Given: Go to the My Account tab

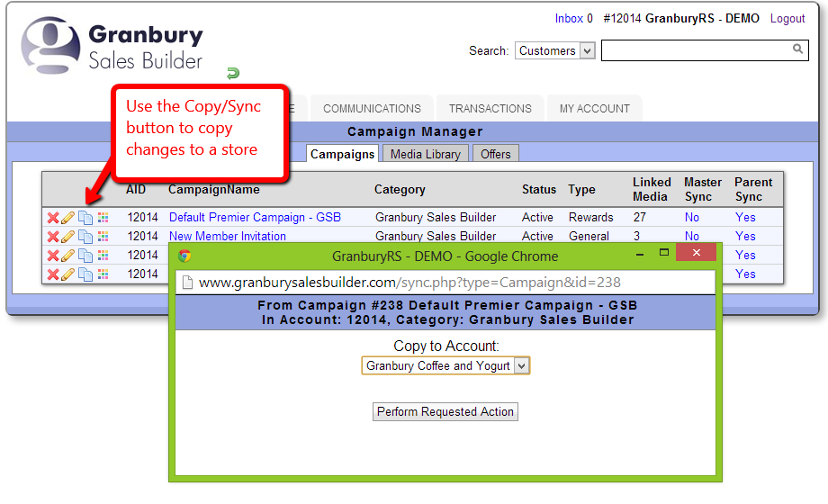Looking at the screenshot, I should (594, 108).
